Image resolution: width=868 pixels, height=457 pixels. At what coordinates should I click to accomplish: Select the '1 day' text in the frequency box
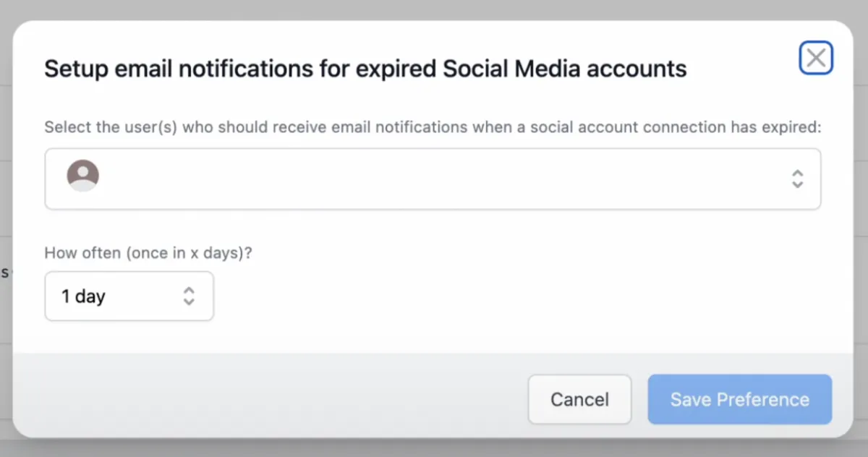pyautogui.click(x=83, y=296)
